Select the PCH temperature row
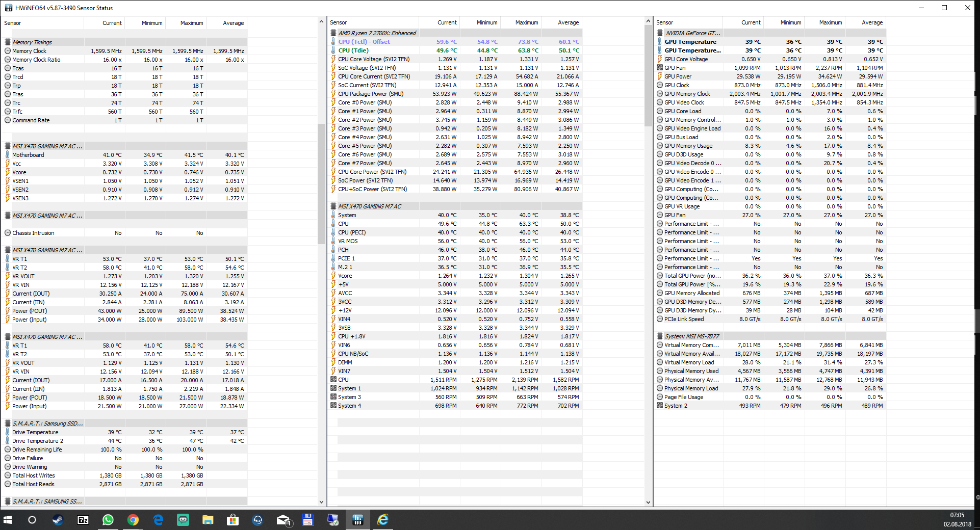The image size is (980, 530). [x=455, y=250]
